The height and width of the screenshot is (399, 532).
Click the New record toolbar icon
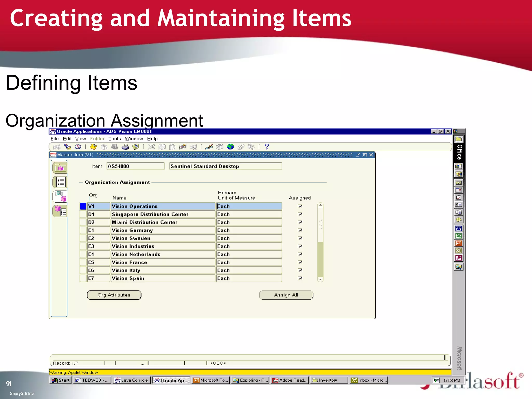click(57, 147)
